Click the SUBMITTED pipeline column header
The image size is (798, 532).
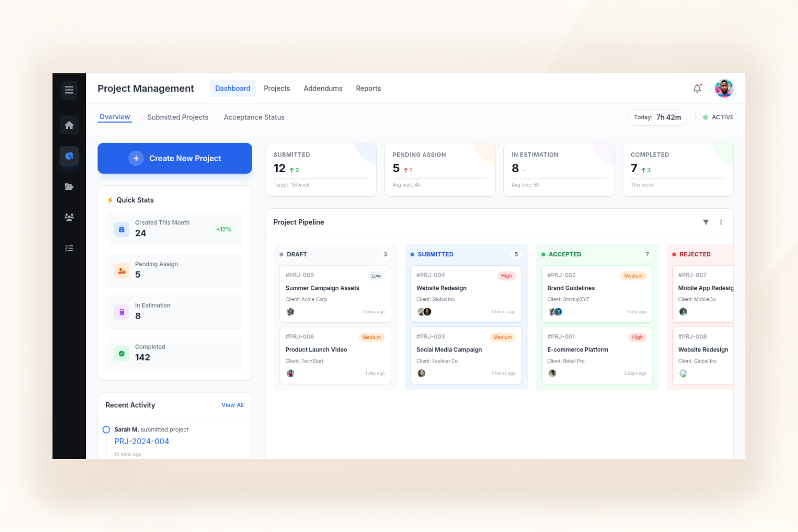[466, 254]
